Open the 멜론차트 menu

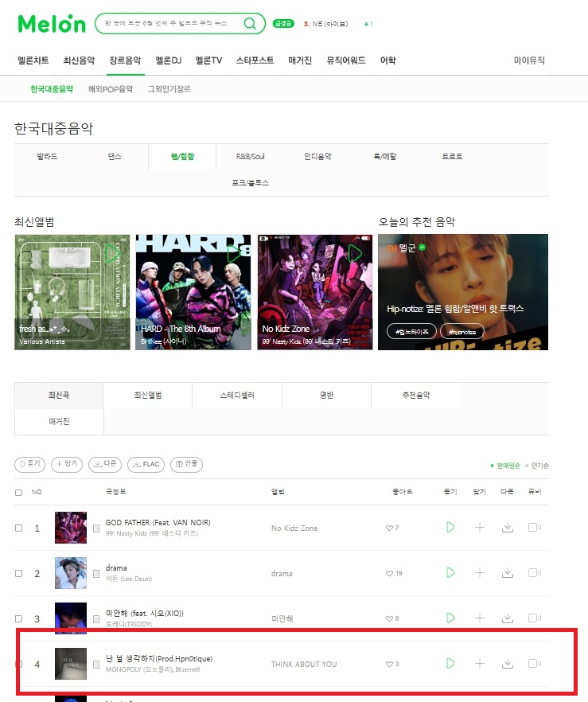coord(33,60)
